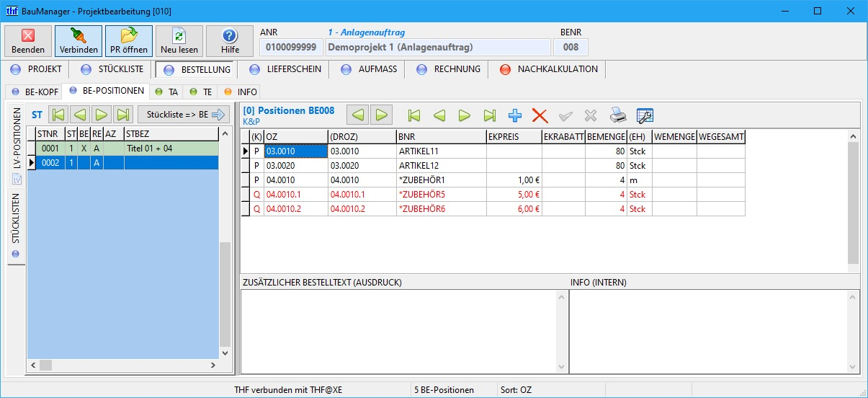The width and height of the screenshot is (868, 398).
Task: Switch to INFO subtab
Action: click(x=240, y=92)
